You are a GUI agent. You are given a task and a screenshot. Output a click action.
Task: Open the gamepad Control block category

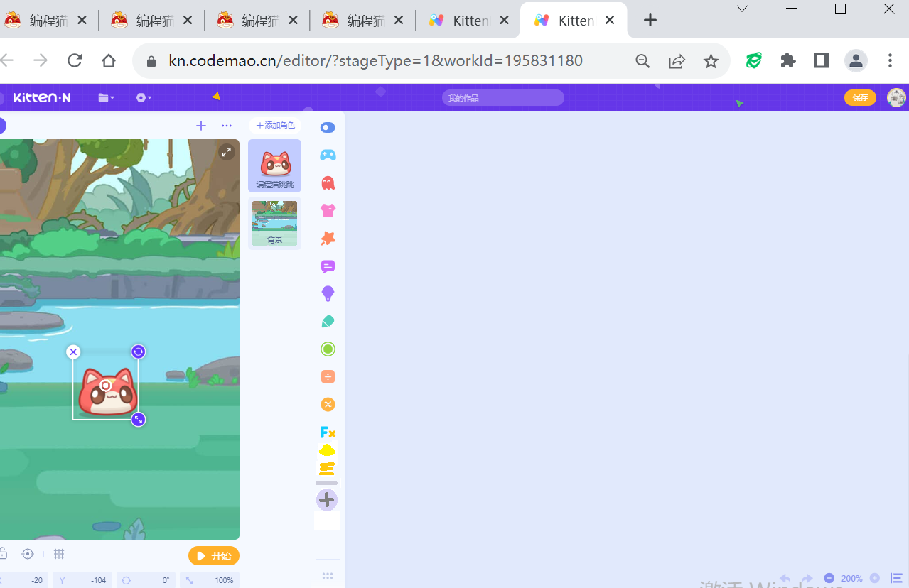point(328,155)
